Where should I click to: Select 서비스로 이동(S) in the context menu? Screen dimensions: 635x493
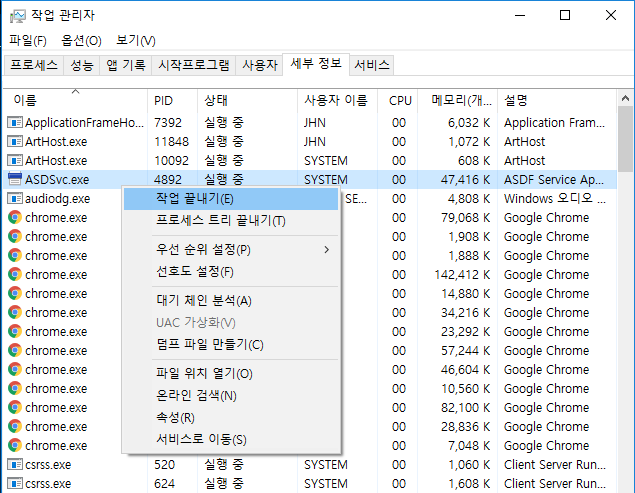click(231, 439)
